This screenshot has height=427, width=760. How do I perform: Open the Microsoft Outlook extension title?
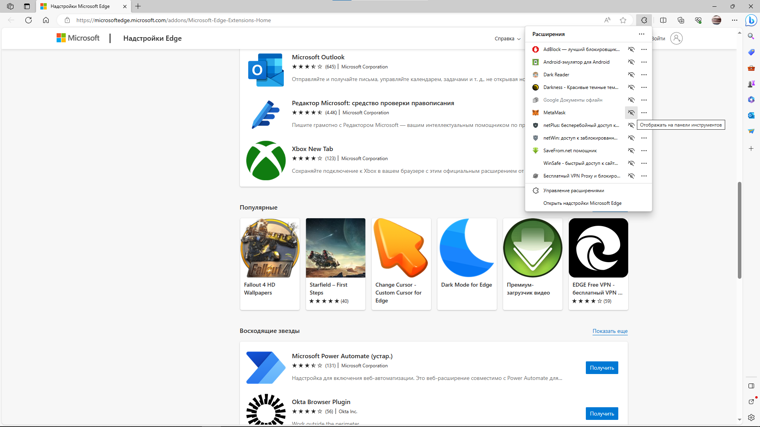(318, 57)
